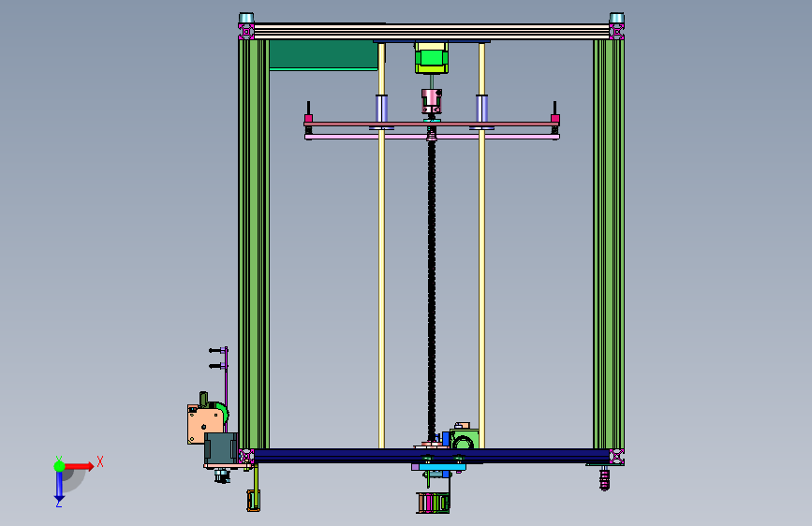The width and height of the screenshot is (812, 526).
Task: Click the red X axis arrow of triad
Action: click(79, 466)
